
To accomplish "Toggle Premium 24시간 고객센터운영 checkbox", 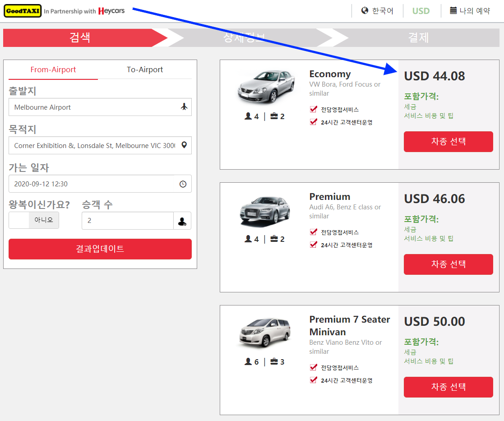I will [314, 245].
